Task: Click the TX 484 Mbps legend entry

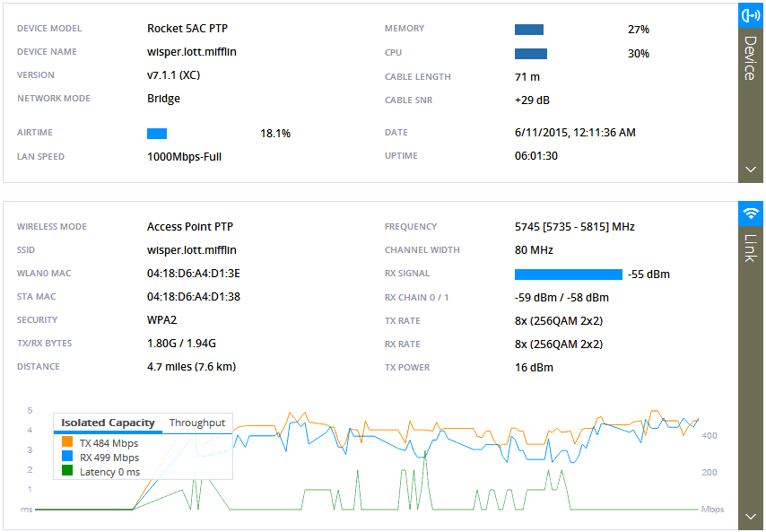Action: pos(109,443)
